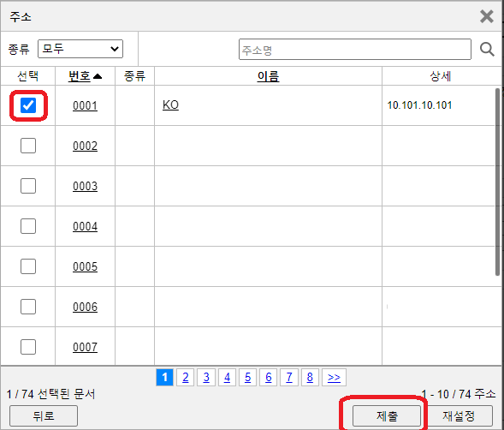The image size is (504, 430).
Task: Click the 제출 submit button
Action: click(x=387, y=415)
